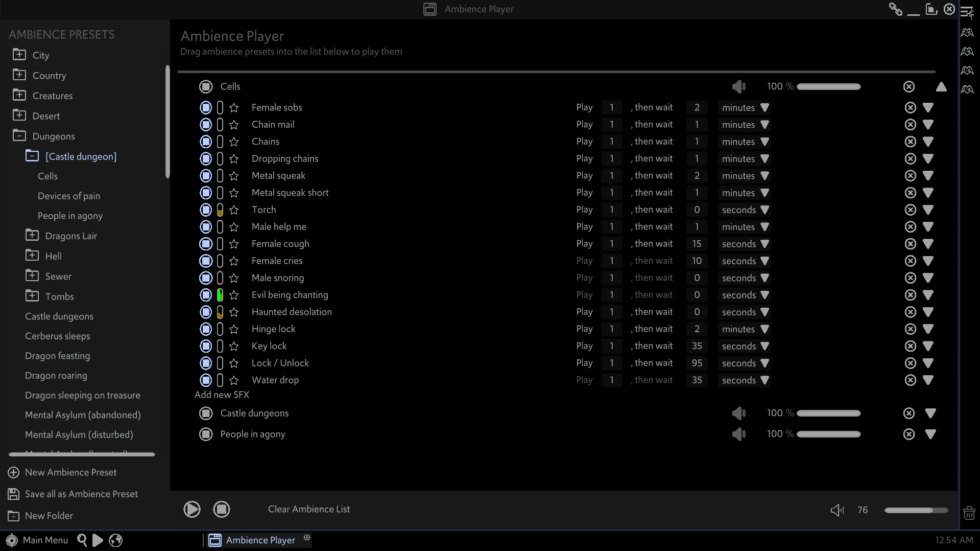Toggle the Evil being chanting stop button
Image resolution: width=980 pixels, height=551 pixels.
tap(206, 295)
